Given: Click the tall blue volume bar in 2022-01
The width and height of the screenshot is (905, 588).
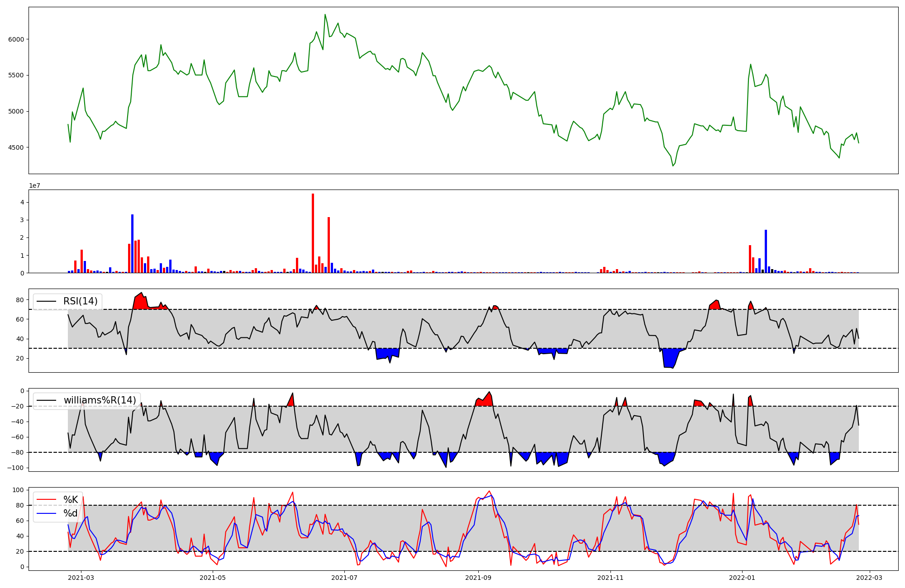Looking at the screenshot, I should pyautogui.click(x=766, y=251).
